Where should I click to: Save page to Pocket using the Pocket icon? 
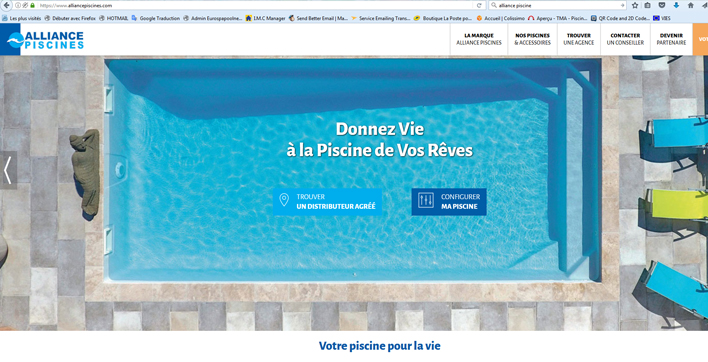coord(661,5)
